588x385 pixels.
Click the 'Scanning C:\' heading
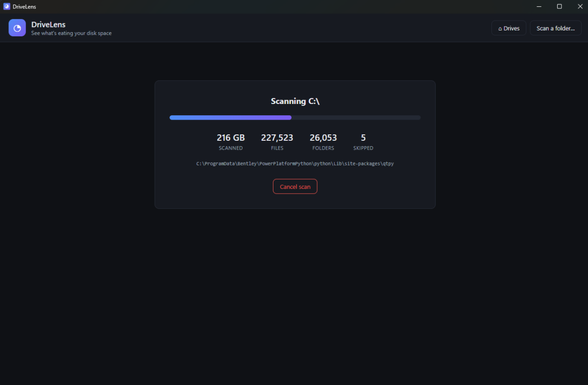[295, 102]
